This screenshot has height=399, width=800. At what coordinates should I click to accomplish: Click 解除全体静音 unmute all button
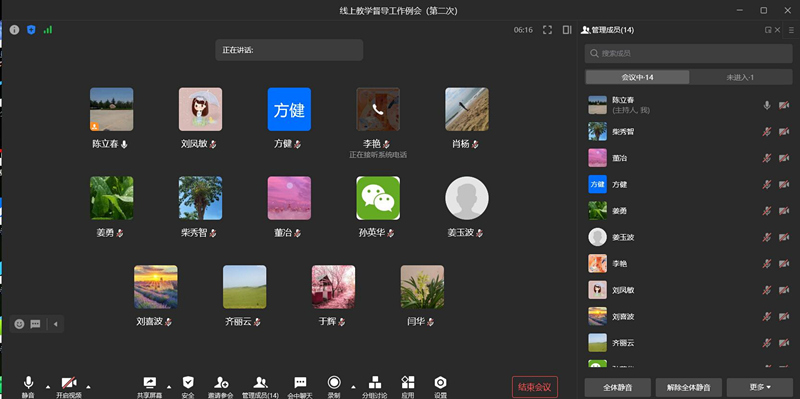[689, 387]
